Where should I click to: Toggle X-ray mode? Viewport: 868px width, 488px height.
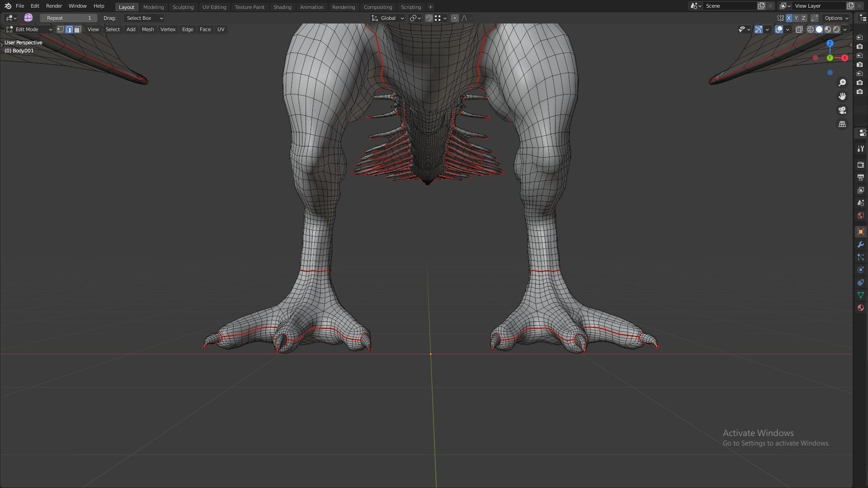point(799,29)
